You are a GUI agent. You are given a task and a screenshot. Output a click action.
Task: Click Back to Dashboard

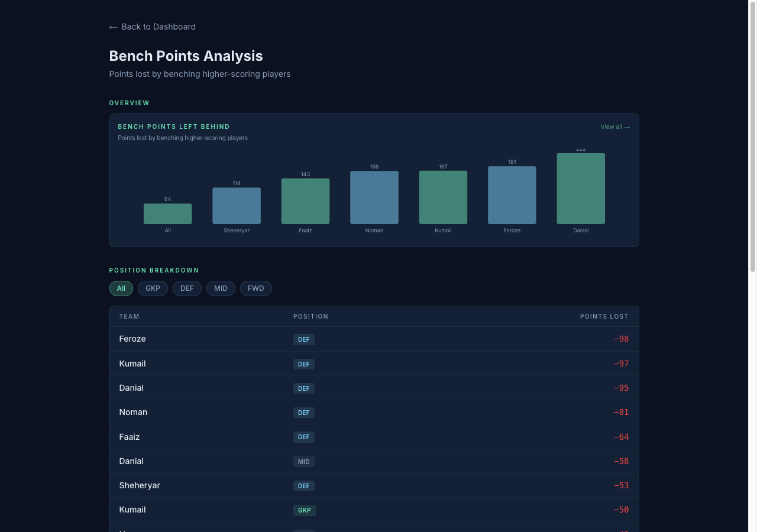158,27
